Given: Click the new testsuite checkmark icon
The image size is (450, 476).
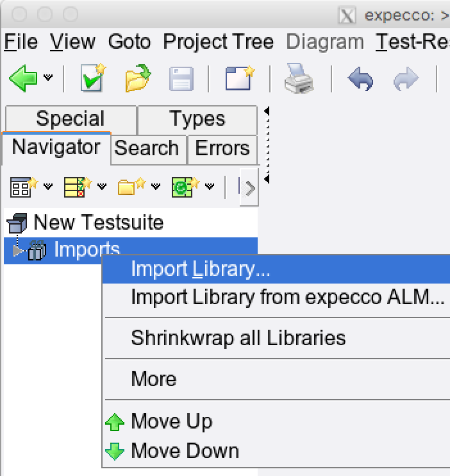Looking at the screenshot, I should [93, 80].
